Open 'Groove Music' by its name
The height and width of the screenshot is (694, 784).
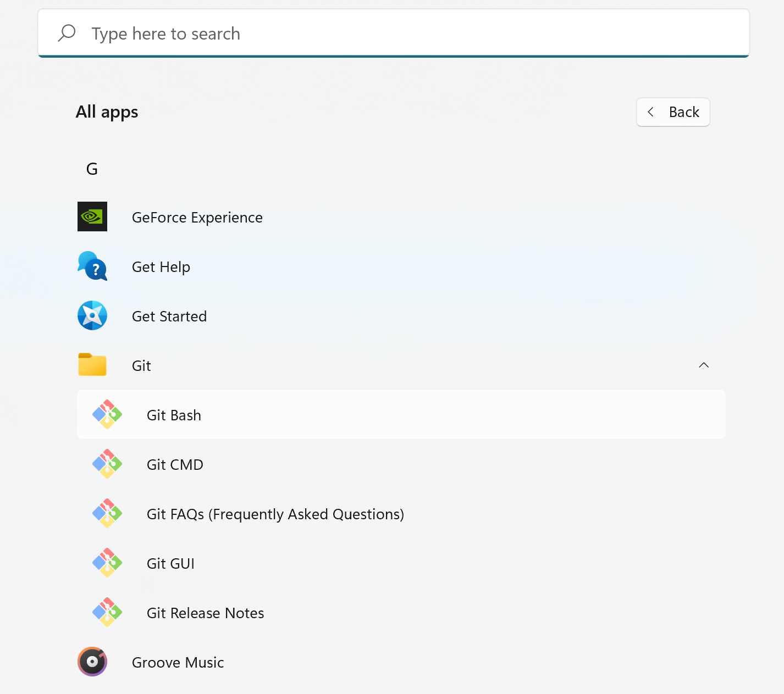pyautogui.click(x=178, y=663)
